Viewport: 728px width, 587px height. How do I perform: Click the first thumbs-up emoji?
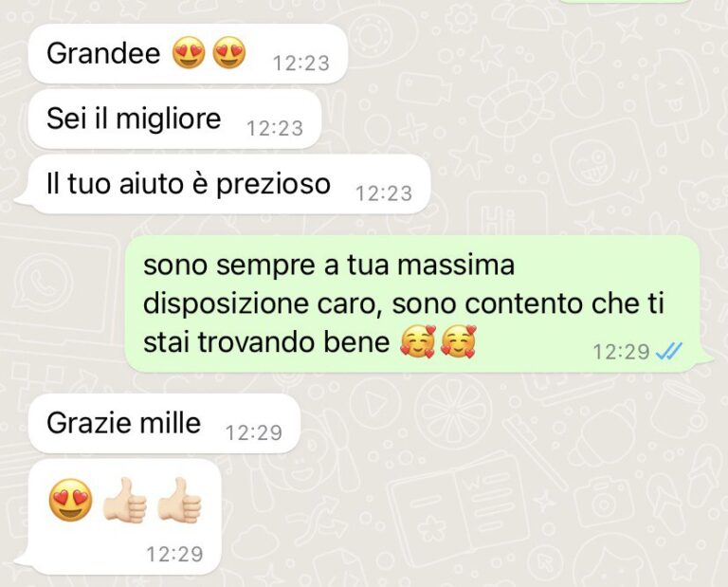(x=124, y=501)
